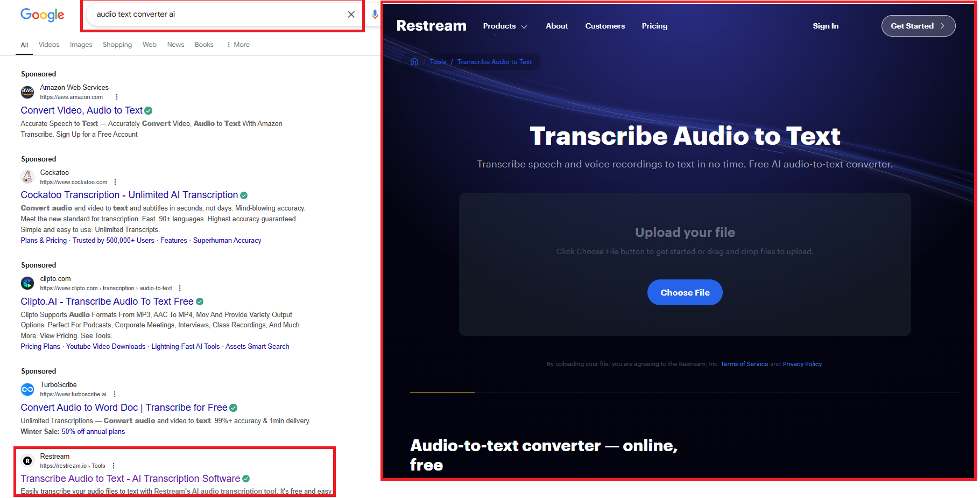Click the Cockatoo favicon
980x498 pixels.
pyautogui.click(x=27, y=177)
